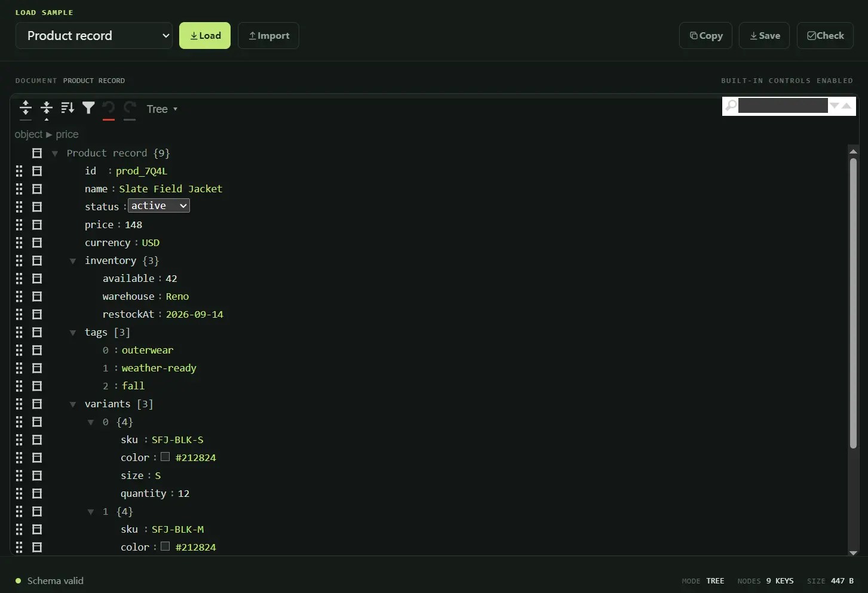Image resolution: width=868 pixels, height=593 pixels.
Task: Open actions menu for Product record row
Action: 37,153
